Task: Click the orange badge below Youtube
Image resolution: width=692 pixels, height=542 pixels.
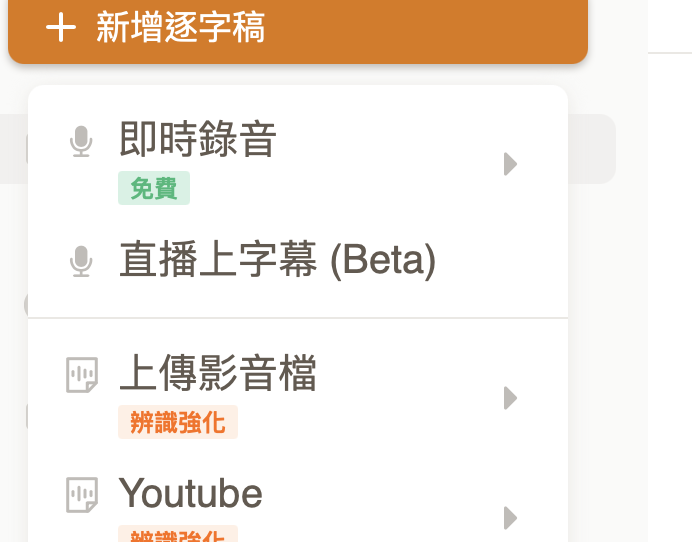Action: click(178, 535)
